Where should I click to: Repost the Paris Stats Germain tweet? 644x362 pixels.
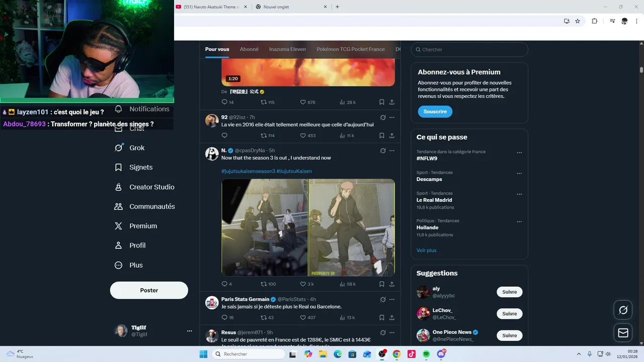(267, 317)
